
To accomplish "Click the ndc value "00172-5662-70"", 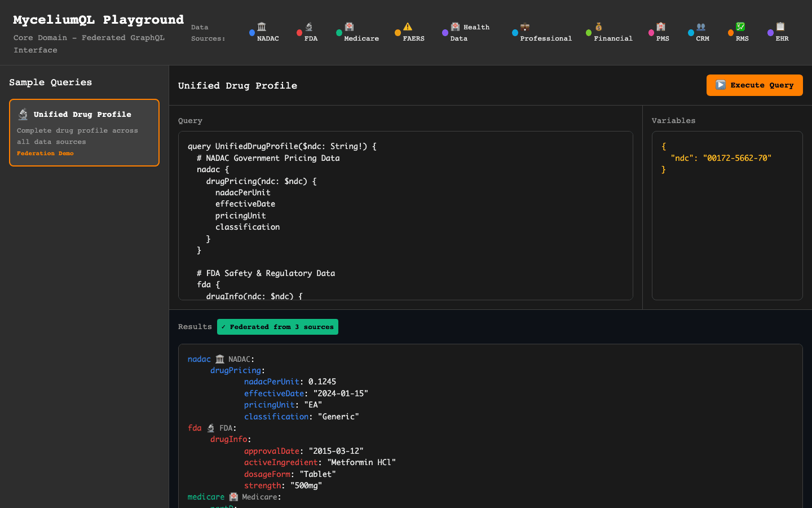I will click(737, 158).
